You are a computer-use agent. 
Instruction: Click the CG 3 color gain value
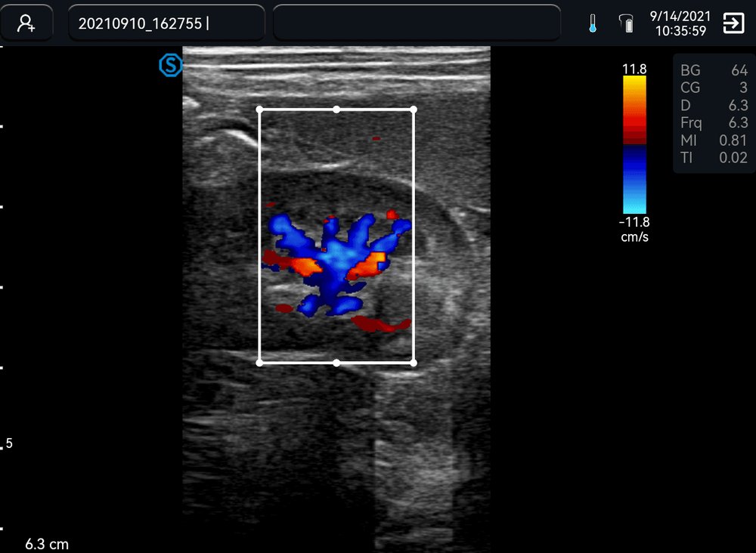point(714,88)
